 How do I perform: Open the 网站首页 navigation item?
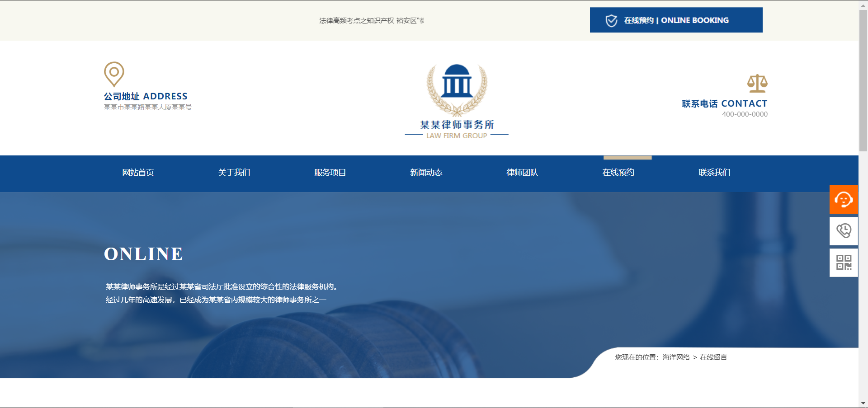[138, 173]
